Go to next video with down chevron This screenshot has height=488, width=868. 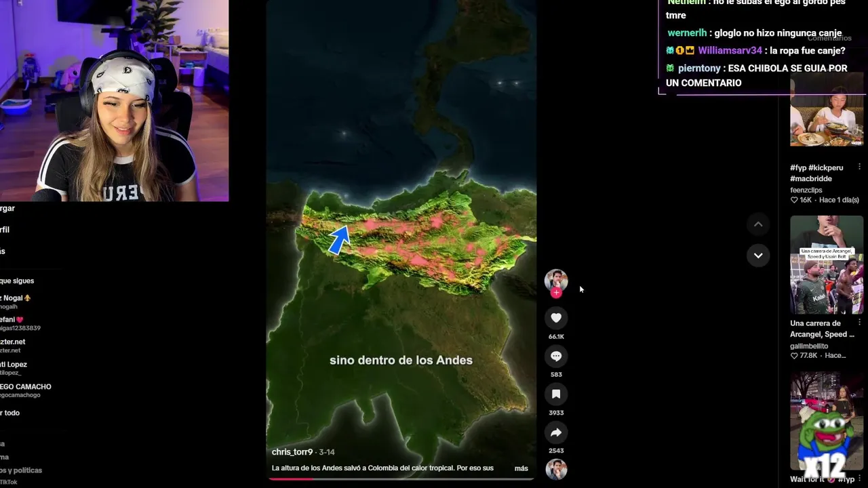tap(758, 256)
